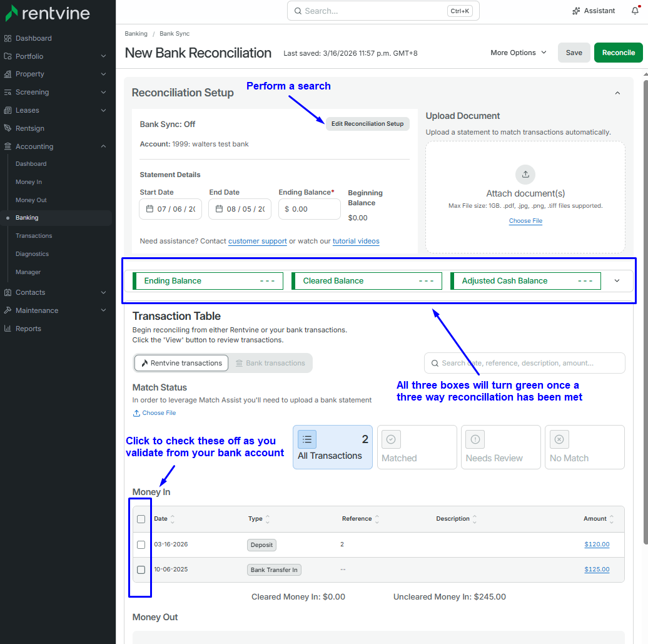Viewport: 648px width, 644px height.
Task: Click the Matched checkmark icon
Action: [x=391, y=439]
